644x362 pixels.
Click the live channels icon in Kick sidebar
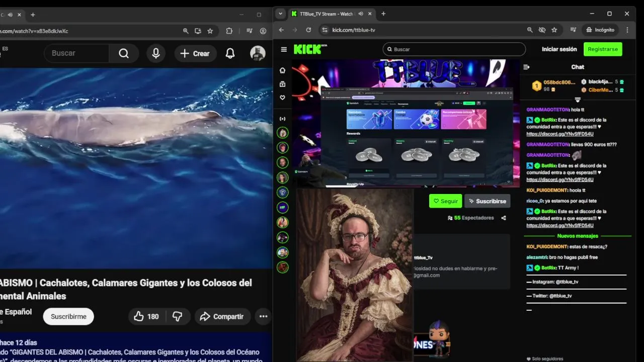pyautogui.click(x=282, y=119)
